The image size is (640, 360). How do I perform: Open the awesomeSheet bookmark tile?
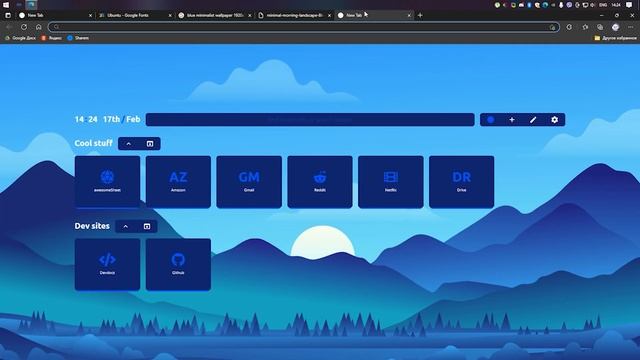point(107,182)
